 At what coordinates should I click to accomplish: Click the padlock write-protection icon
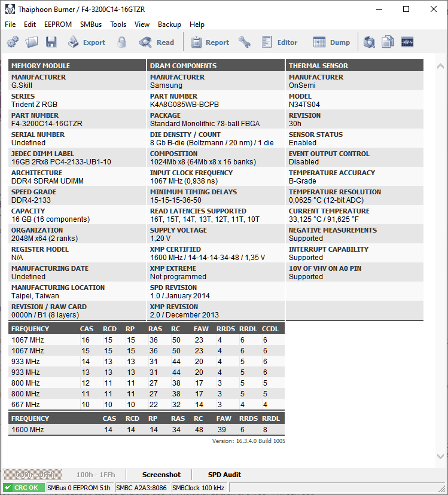[121, 42]
